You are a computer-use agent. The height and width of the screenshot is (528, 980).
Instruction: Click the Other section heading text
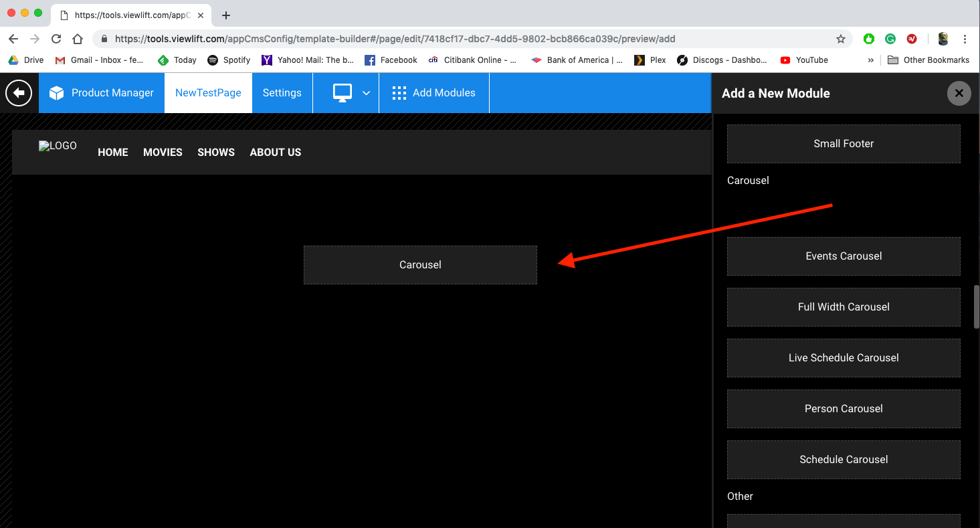pyautogui.click(x=740, y=497)
